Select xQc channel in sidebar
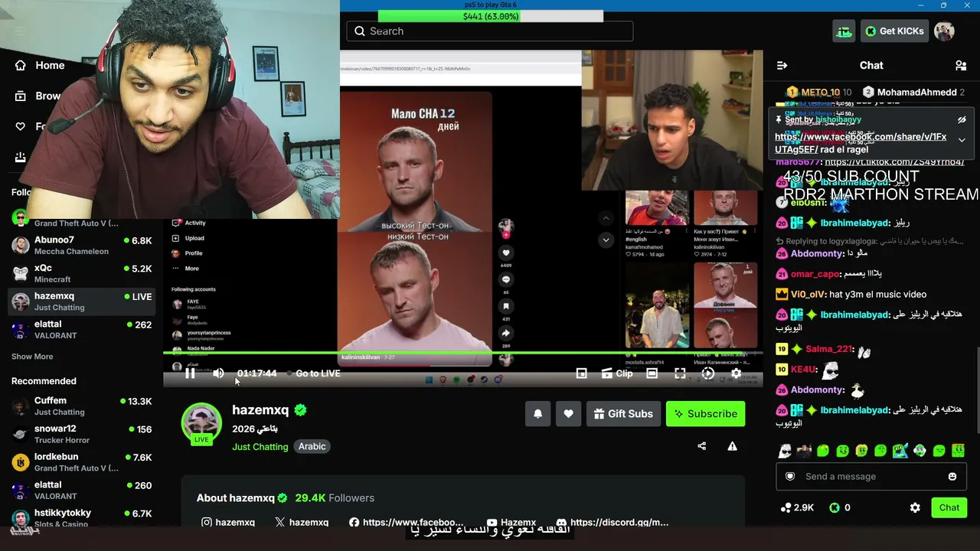 81,273
